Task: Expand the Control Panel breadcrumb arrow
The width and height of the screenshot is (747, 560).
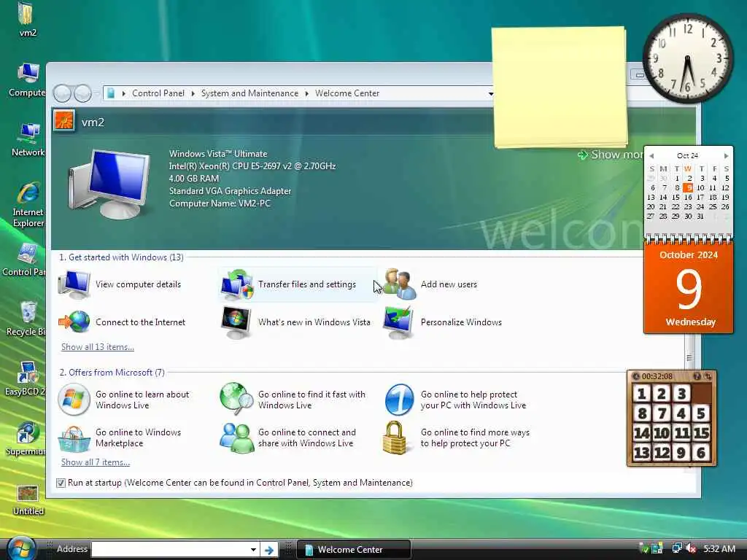Action: pyautogui.click(x=193, y=93)
